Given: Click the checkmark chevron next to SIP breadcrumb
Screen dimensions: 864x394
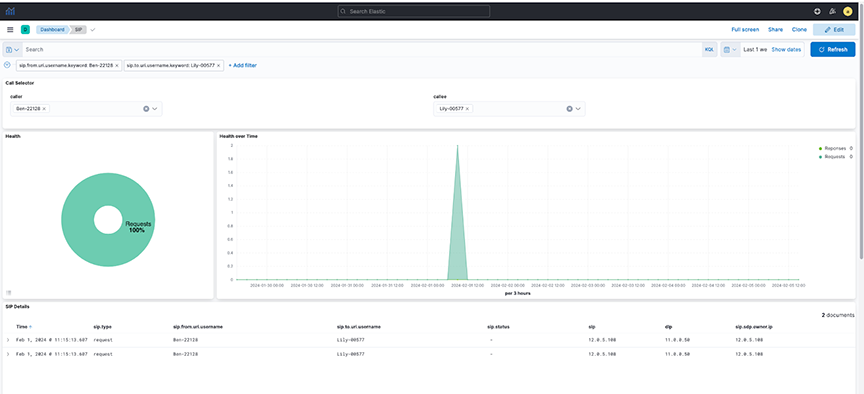Looking at the screenshot, I should tap(93, 30).
